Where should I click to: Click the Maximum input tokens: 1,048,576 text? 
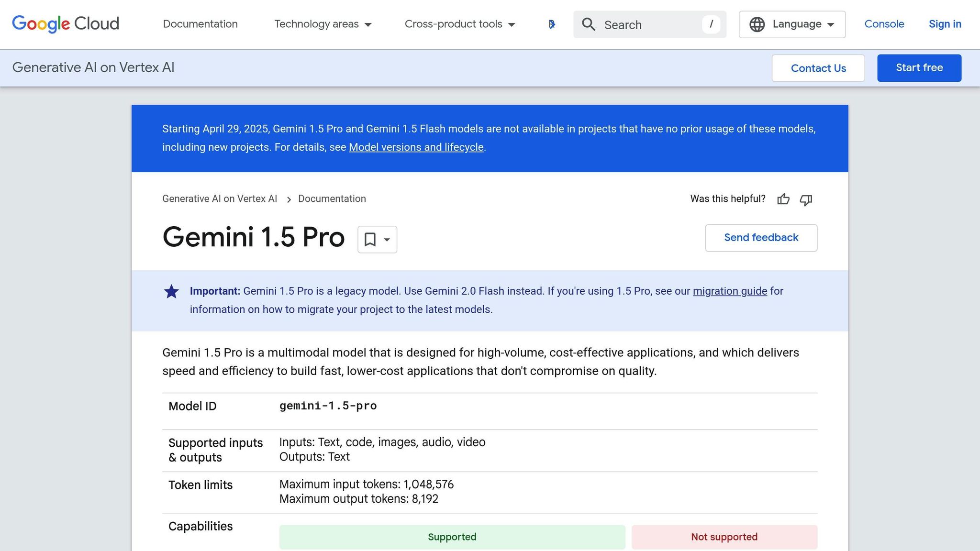tap(366, 485)
